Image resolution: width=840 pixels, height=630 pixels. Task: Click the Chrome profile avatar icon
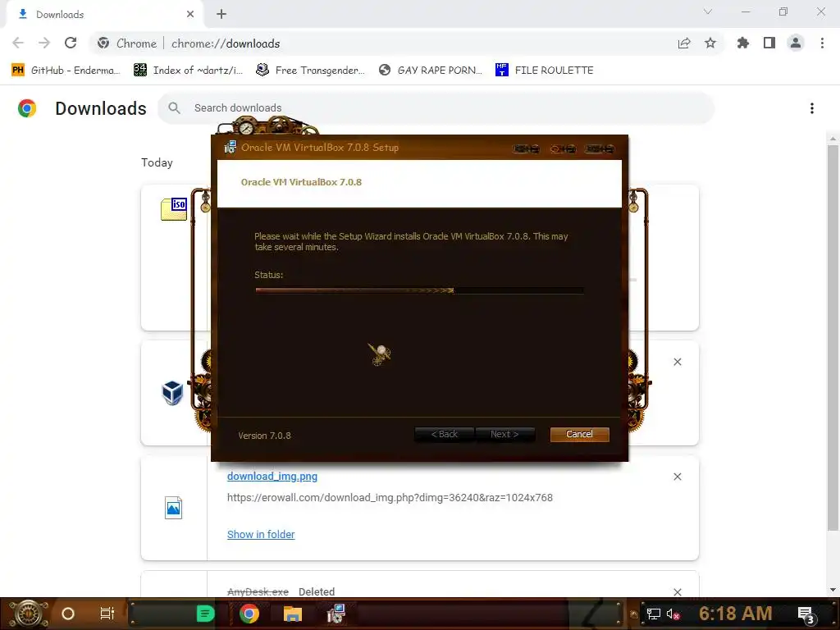(796, 43)
